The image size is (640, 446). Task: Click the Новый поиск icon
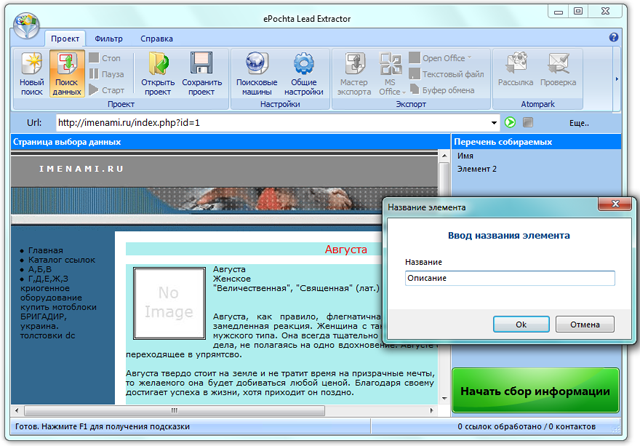(x=32, y=74)
